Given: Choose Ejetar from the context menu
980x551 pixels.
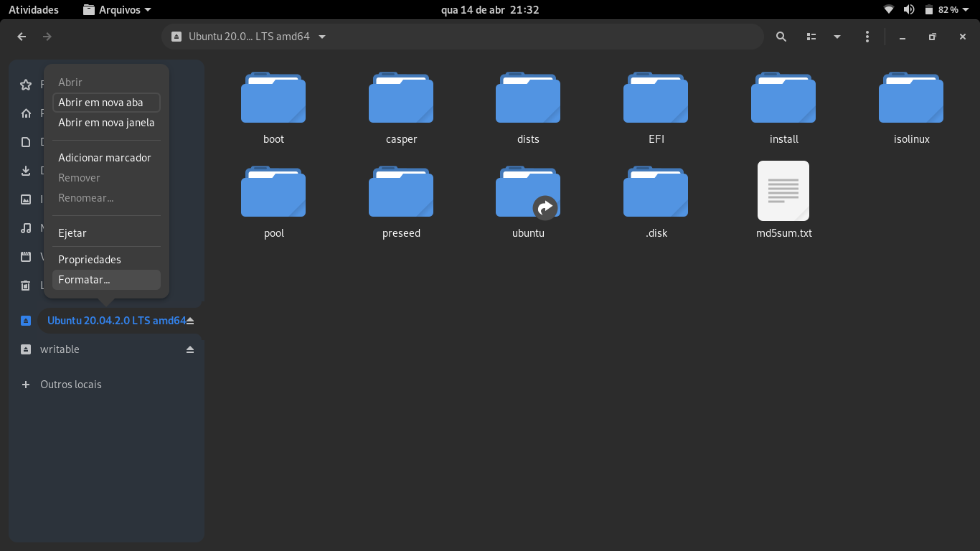Looking at the screenshot, I should coord(72,233).
